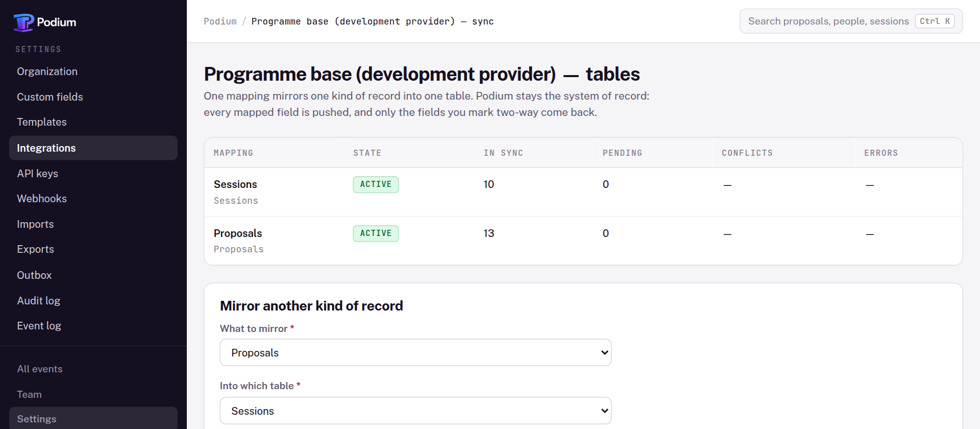Go to All events

(x=93, y=369)
